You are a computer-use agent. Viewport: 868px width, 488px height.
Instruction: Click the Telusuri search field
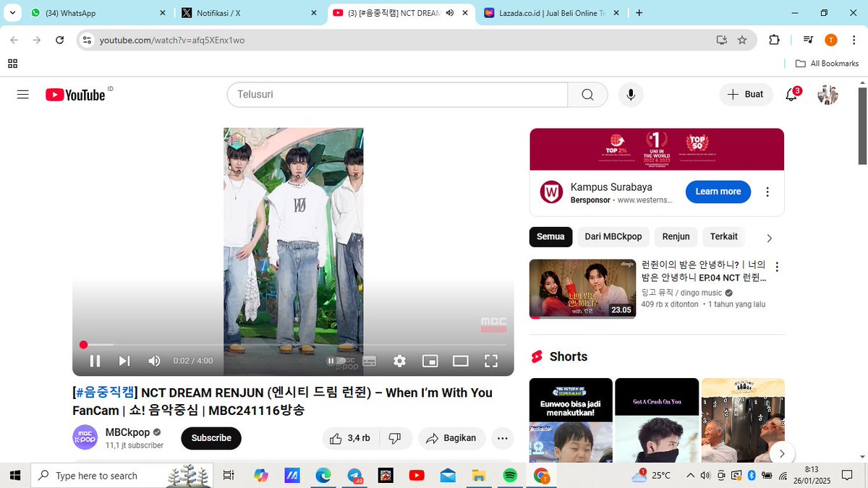397,95
